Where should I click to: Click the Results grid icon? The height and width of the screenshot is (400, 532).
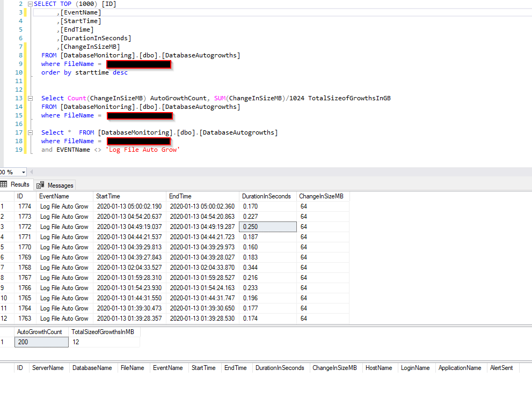(x=4, y=184)
